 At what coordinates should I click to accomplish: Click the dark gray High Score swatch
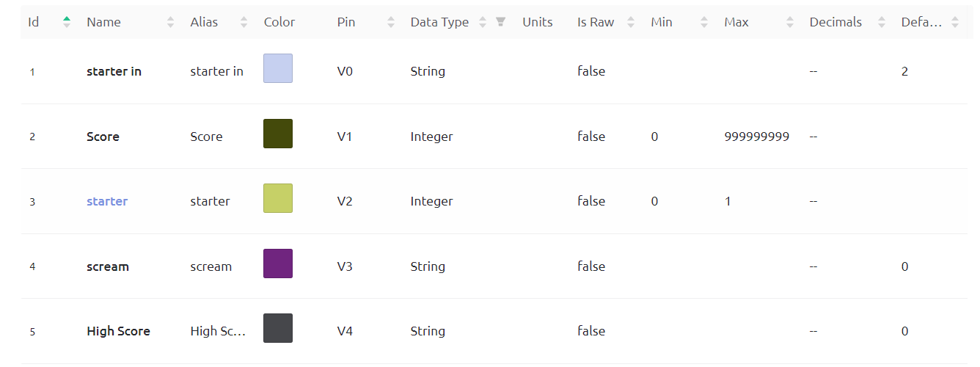point(278,328)
